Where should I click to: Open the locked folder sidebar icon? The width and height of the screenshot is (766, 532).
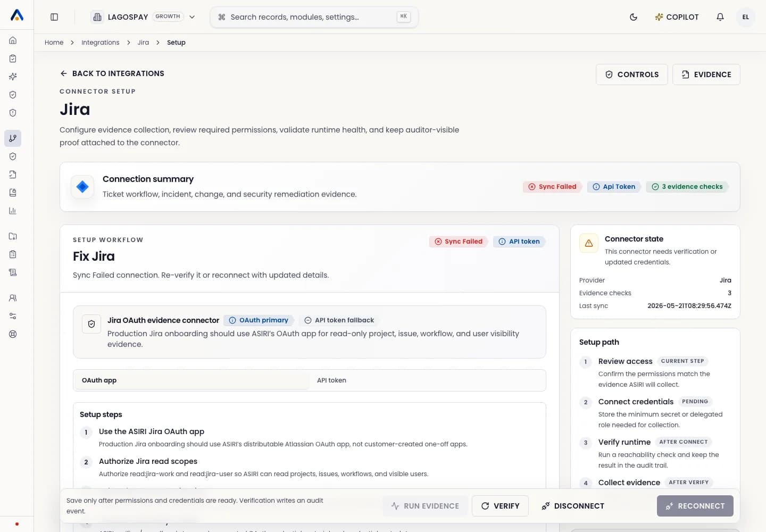pyautogui.click(x=13, y=236)
